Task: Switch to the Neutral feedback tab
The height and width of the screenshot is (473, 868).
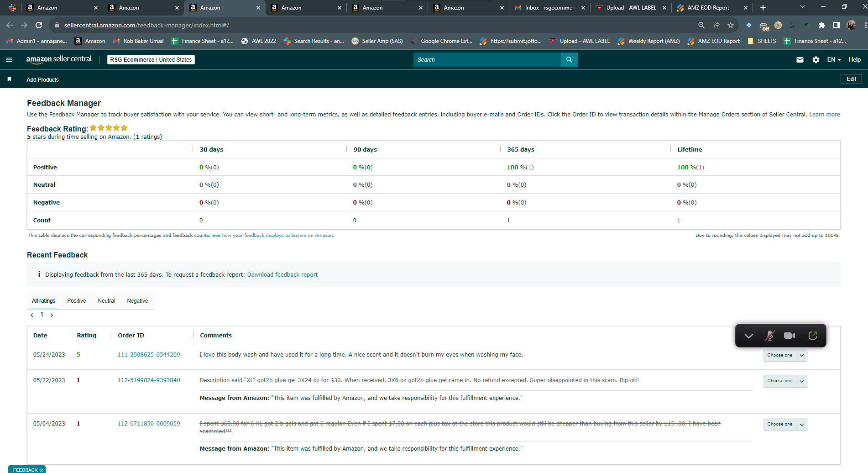Action: [x=106, y=301]
